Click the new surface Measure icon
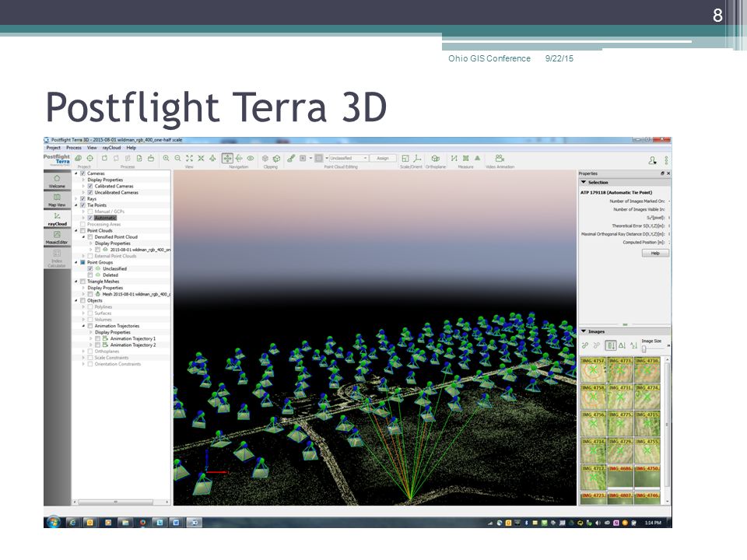The image size is (747, 560). point(465,158)
